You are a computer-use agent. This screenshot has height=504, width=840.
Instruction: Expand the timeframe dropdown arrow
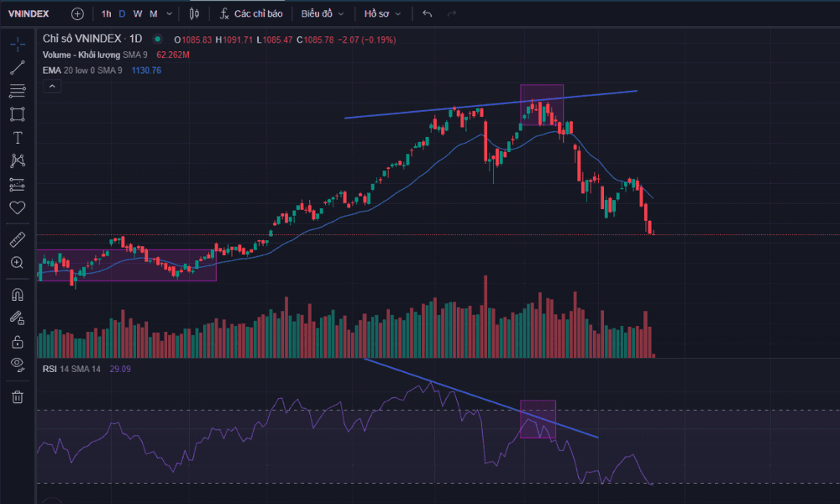click(x=170, y=13)
